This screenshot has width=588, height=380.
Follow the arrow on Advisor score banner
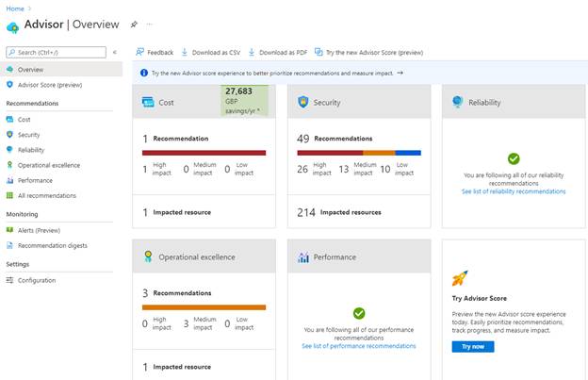click(x=400, y=73)
